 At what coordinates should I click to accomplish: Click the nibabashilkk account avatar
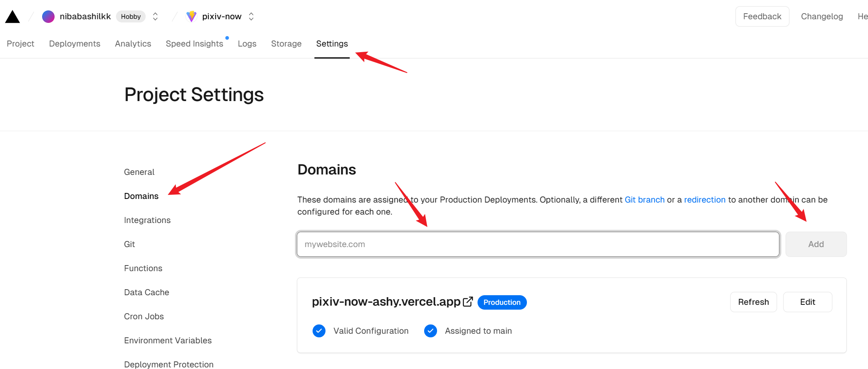48,16
